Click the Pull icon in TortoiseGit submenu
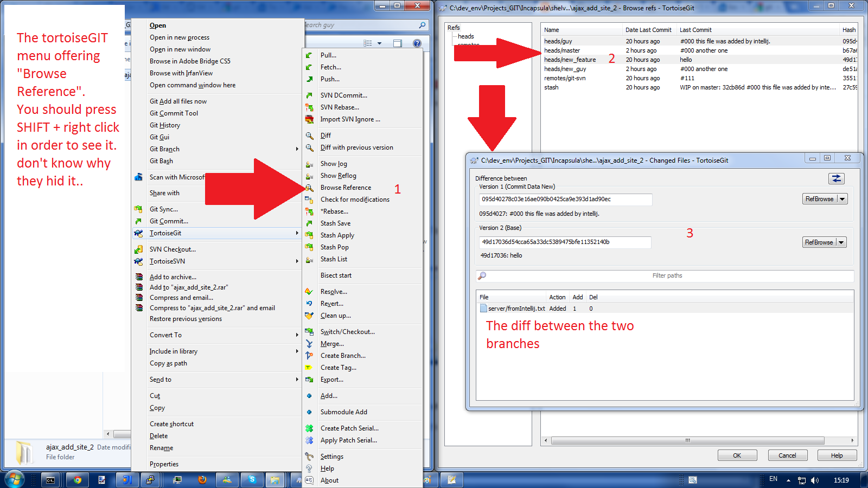The height and width of the screenshot is (488, 868). pyautogui.click(x=309, y=55)
